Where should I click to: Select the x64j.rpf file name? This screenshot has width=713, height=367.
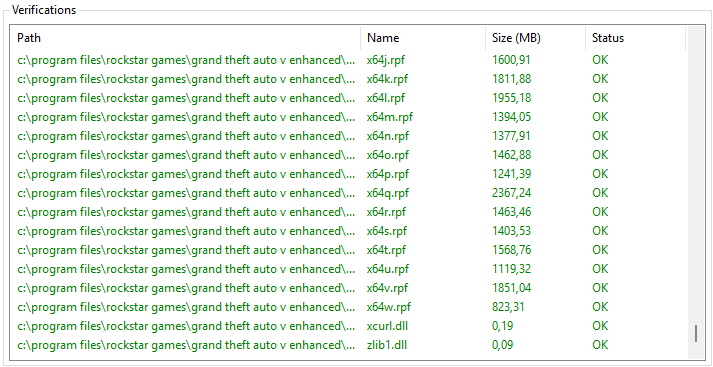coord(385,60)
